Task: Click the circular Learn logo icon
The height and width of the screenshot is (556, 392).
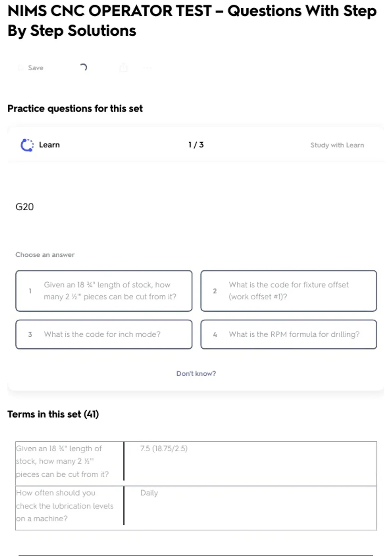Action: click(x=27, y=145)
